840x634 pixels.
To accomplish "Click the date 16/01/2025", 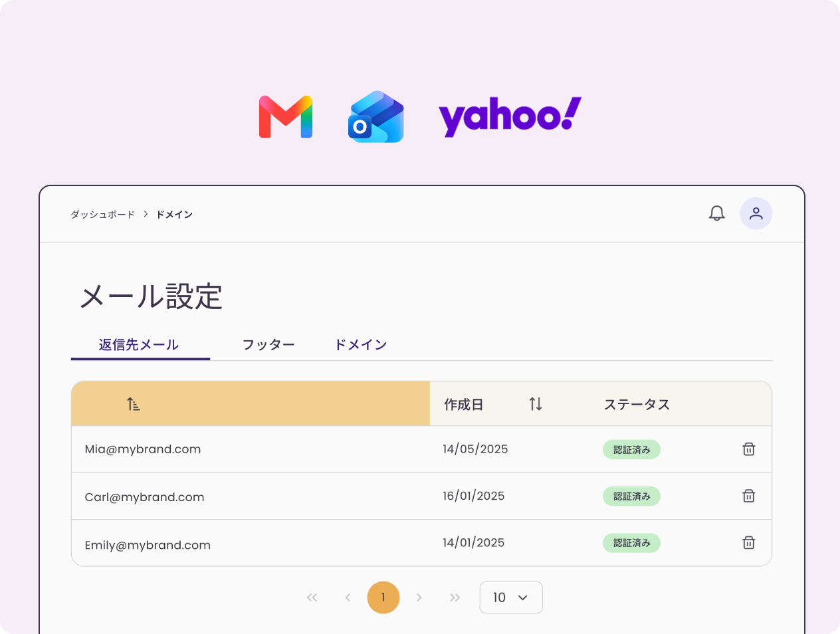I will pos(474,496).
